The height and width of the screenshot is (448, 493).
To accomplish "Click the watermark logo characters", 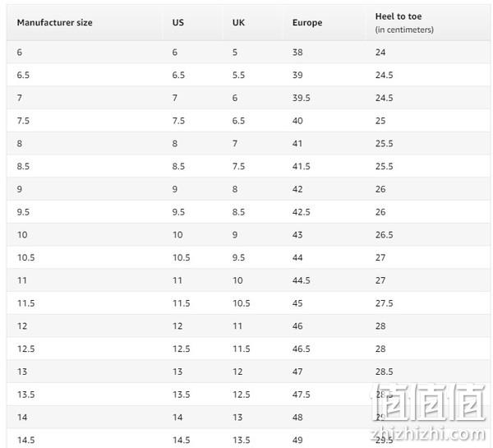I will [x=429, y=403].
